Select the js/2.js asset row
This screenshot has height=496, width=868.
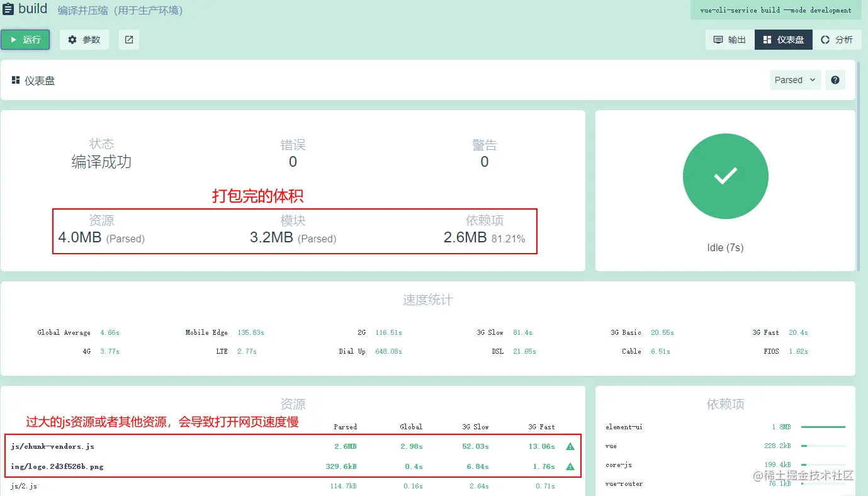click(293, 486)
